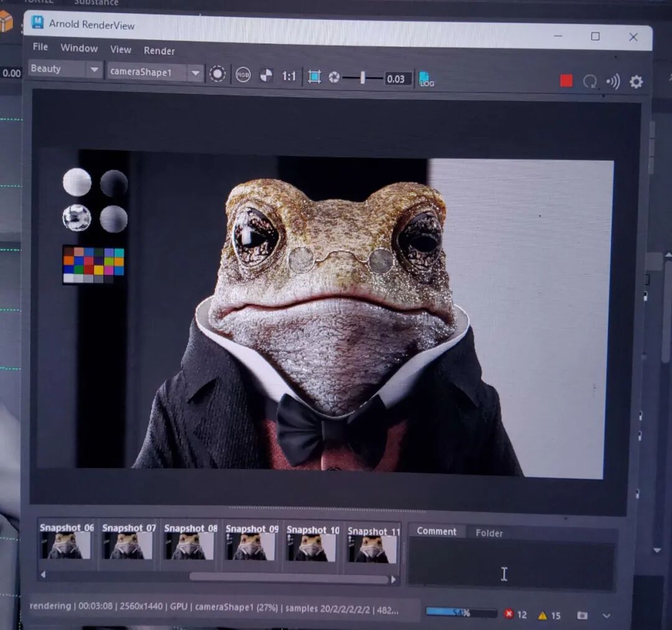The height and width of the screenshot is (630, 672).
Task: Click the warning count number 15
Action: pyautogui.click(x=556, y=616)
